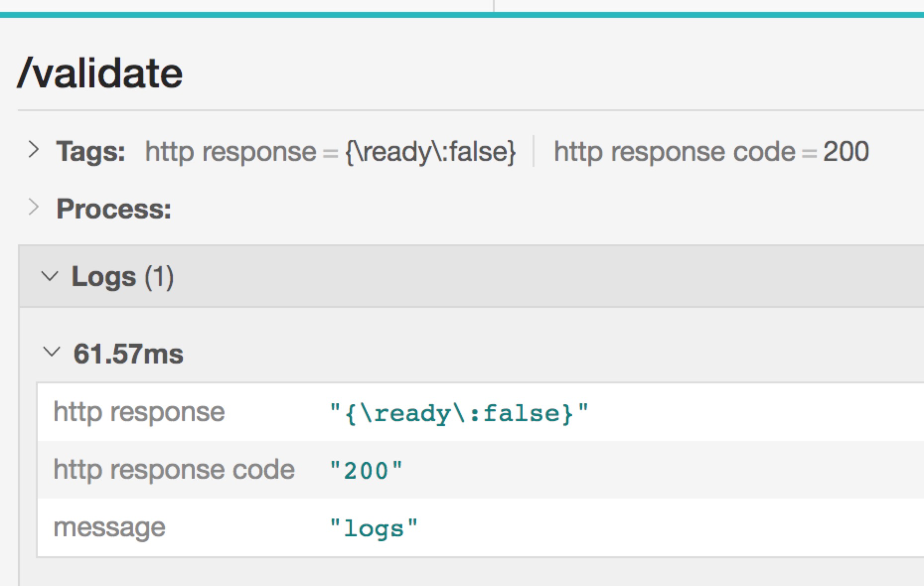Click the Tags: label
Viewport: 924px width, 586px height.
tap(90, 151)
